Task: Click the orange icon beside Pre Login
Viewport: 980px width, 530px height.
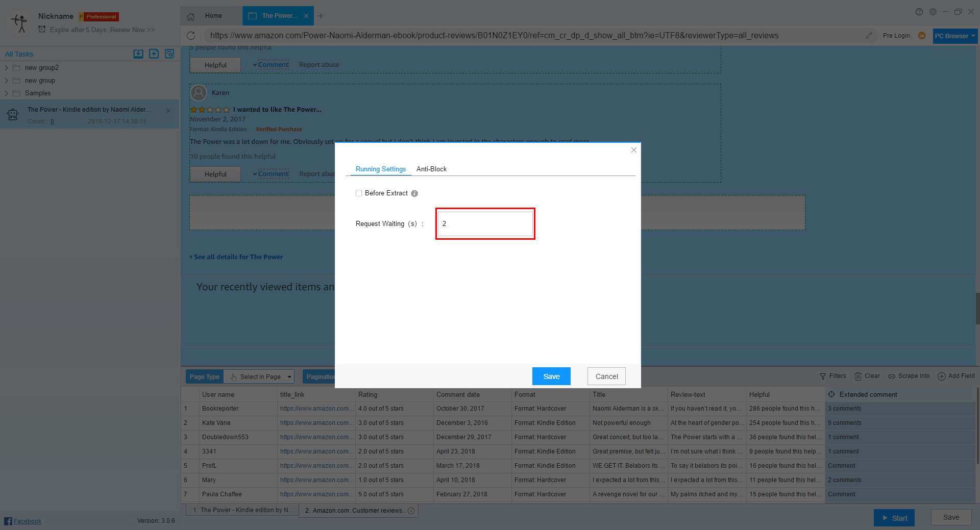Action: [922, 36]
